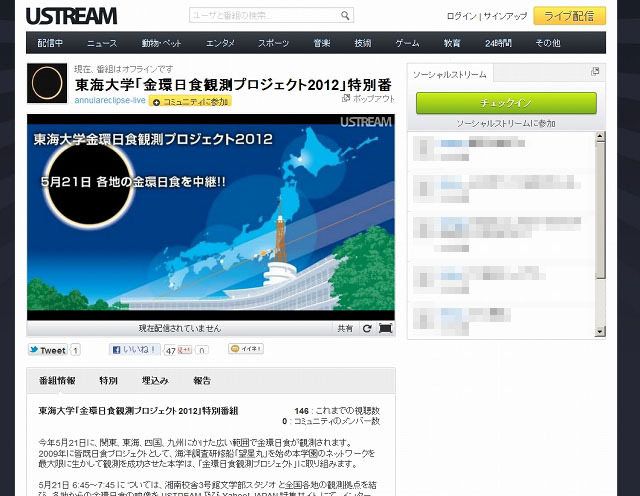Open the スポーツ category
Viewport: 640px width, 496px height.
(273, 43)
